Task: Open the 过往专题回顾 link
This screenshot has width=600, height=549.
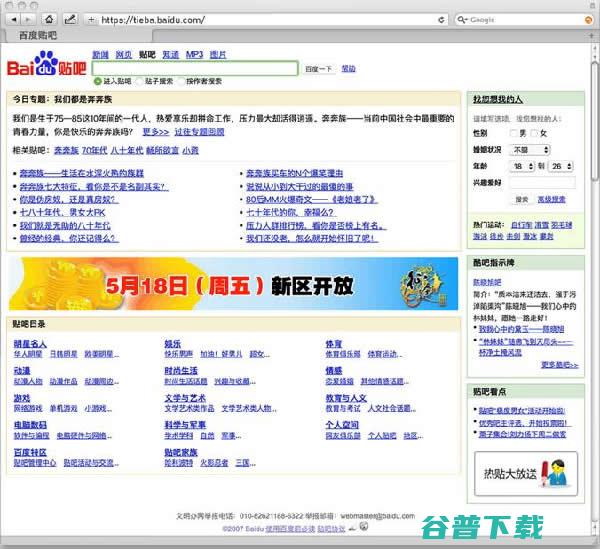Action: click(199, 132)
